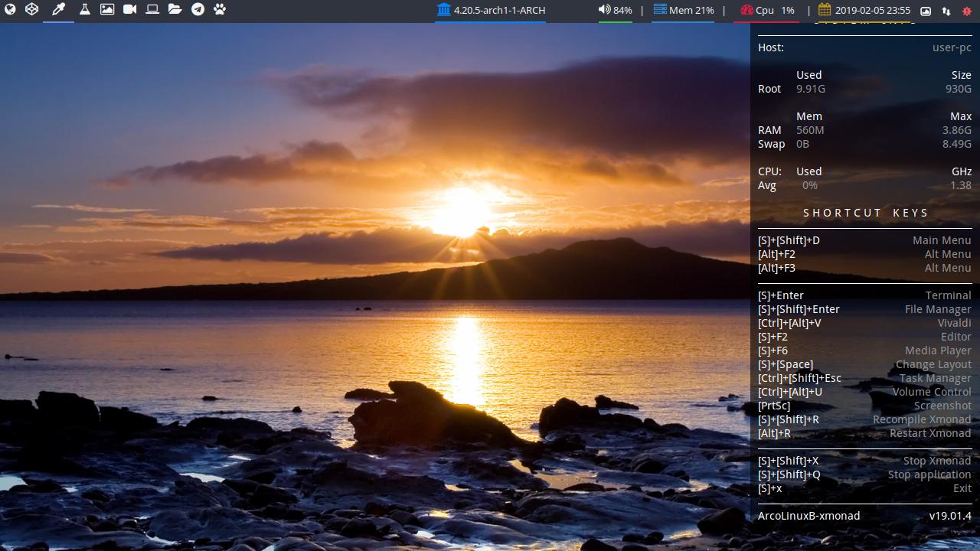Click the [Alt]+F2 shortcut text
This screenshot has width=980, height=551.
(x=776, y=254)
